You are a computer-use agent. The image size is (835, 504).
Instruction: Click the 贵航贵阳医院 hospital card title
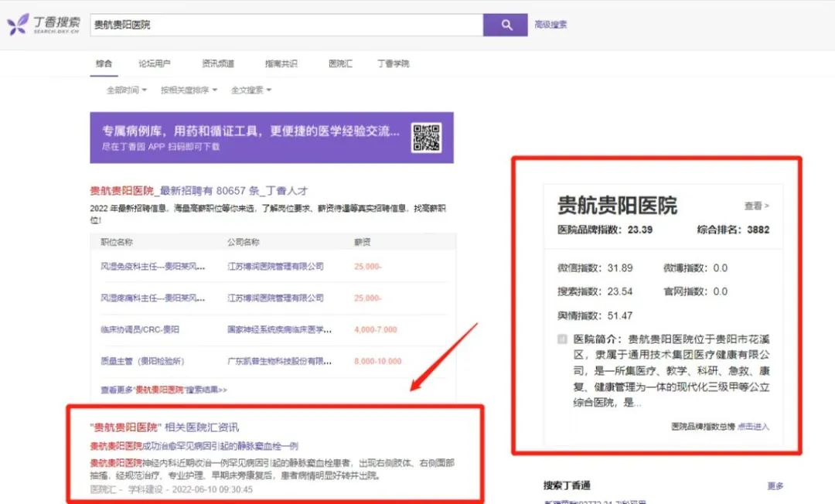click(x=617, y=206)
